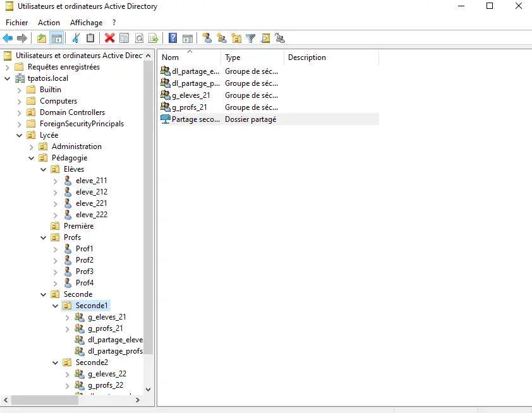Create a new organizational unit via toolbar icon
This screenshot has width=532, height=413.
pos(236,39)
